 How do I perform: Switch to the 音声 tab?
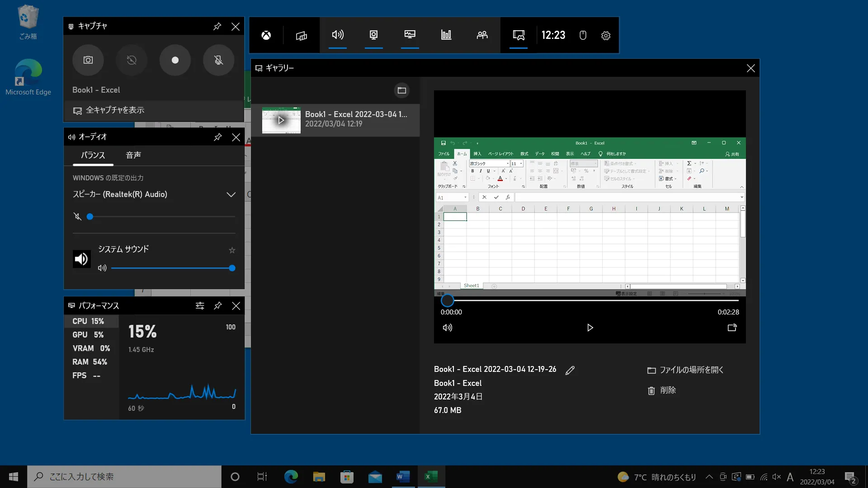click(133, 155)
